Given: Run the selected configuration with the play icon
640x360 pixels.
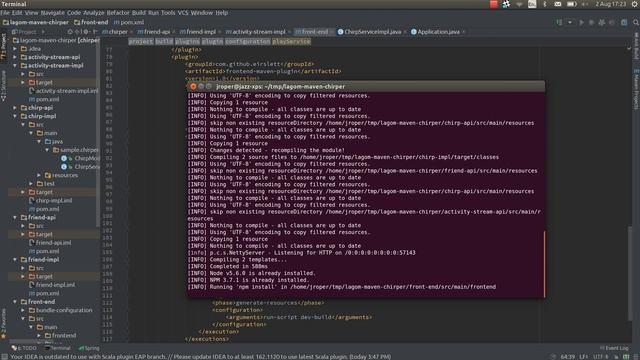Looking at the screenshot, I should click(x=581, y=22).
